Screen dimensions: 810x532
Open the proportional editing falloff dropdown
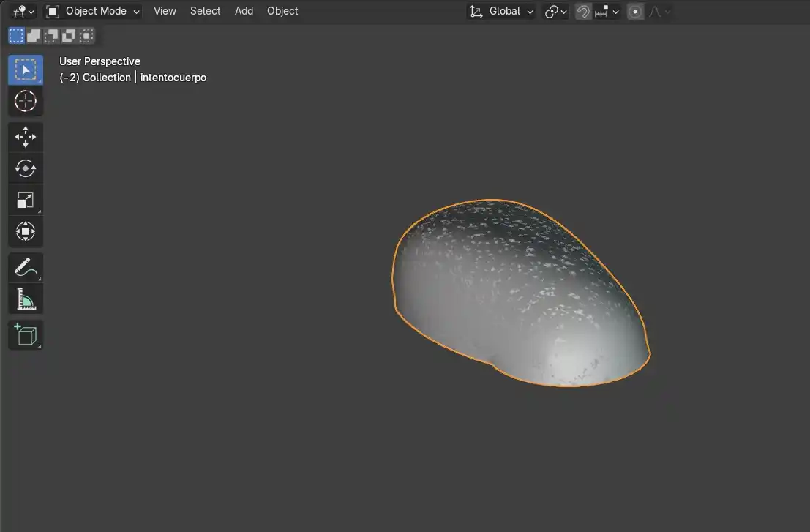tap(660, 12)
